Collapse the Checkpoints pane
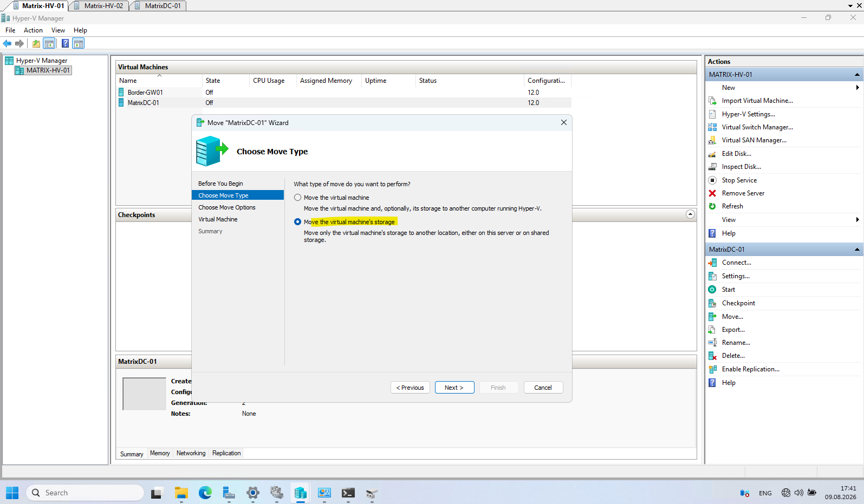This screenshot has height=504, width=864. [690, 214]
